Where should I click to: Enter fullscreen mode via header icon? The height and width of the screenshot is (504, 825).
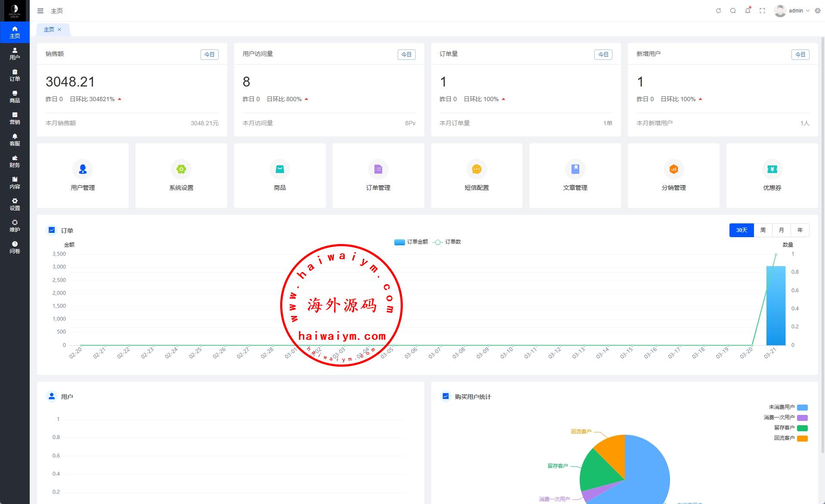762,11
